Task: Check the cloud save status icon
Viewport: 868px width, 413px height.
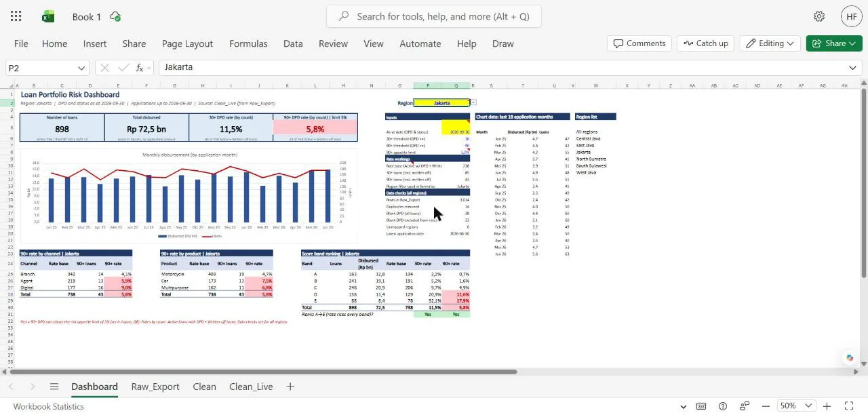Action: pos(115,16)
